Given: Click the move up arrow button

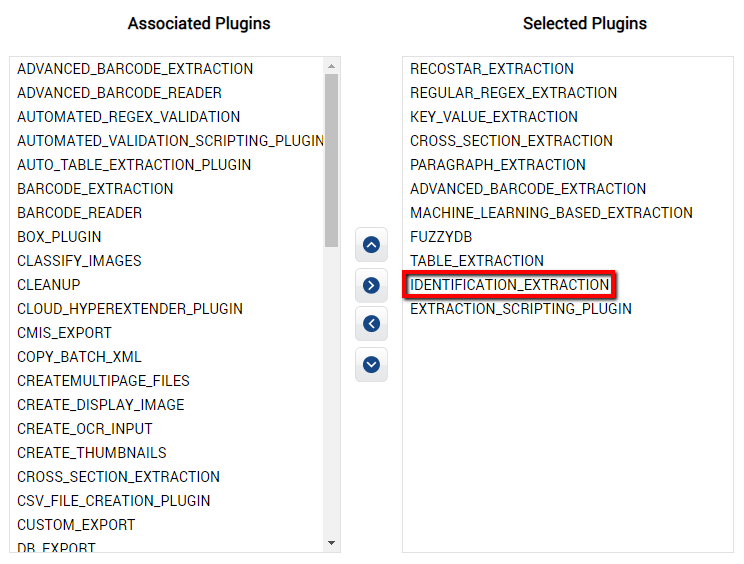Looking at the screenshot, I should 371,245.
